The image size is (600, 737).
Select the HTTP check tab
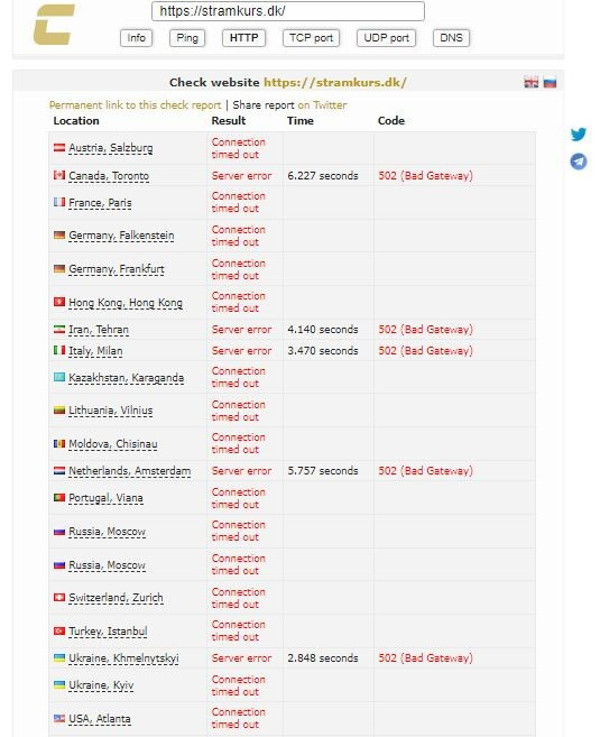pos(243,38)
